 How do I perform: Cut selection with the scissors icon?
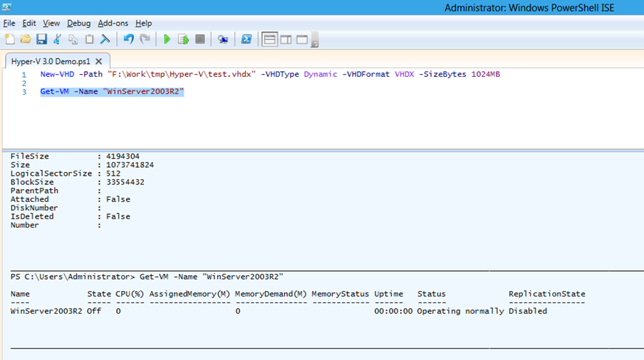click(x=58, y=39)
